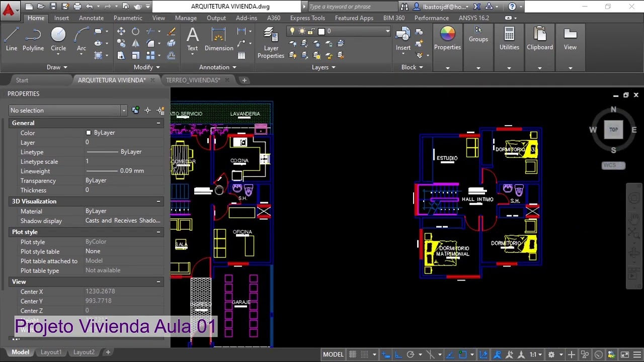The image size is (644, 362).
Task: Choose the Rotate tool in Modify panel
Action: pos(135,31)
